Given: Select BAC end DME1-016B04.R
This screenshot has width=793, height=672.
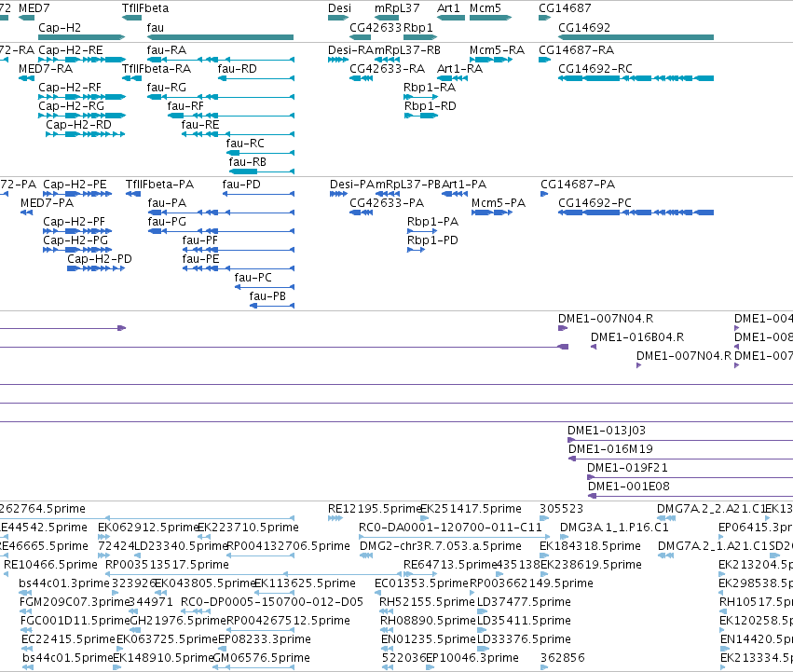Looking at the screenshot, I should tap(637, 337).
